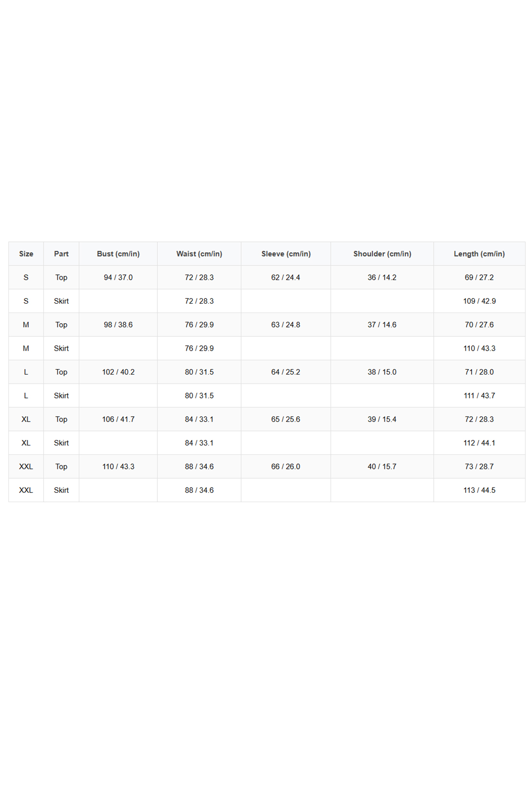The height and width of the screenshot is (798, 532).
Task: Select the 113 / 44.5 length cell
Action: pyautogui.click(x=479, y=490)
